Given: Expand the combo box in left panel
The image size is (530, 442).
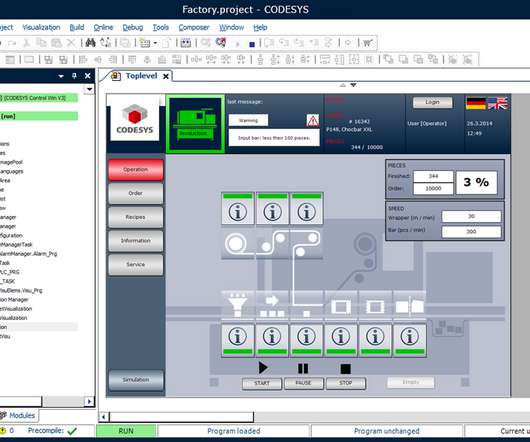Looking at the screenshot, I should coord(89,89).
